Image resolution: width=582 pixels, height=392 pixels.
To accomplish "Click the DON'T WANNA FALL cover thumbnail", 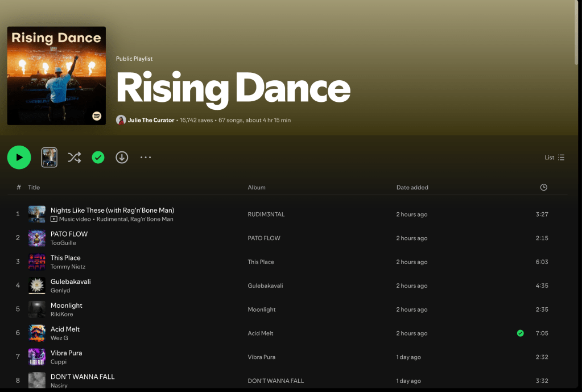I will click(37, 381).
